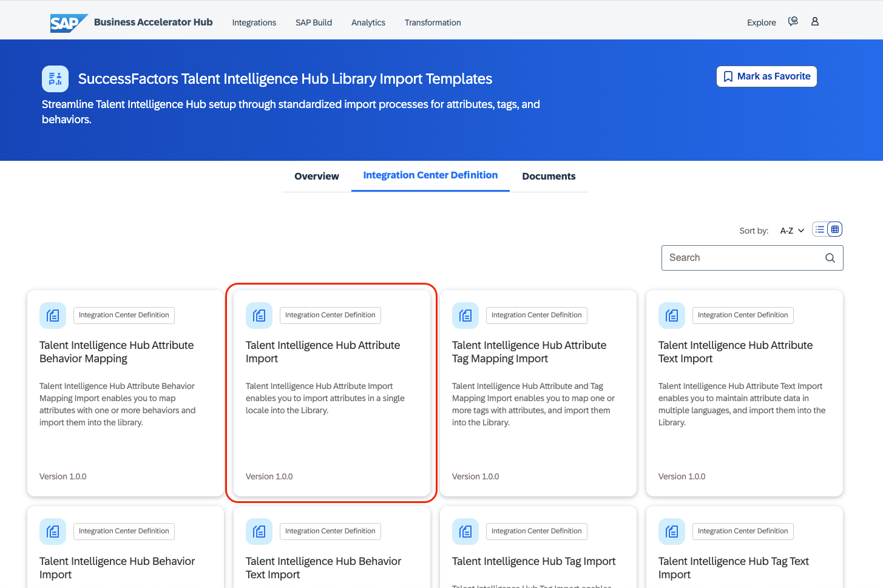Click the Integration Center Definition tag on Behavior Import card
Viewport: 883px width, 588px height.
coord(124,532)
